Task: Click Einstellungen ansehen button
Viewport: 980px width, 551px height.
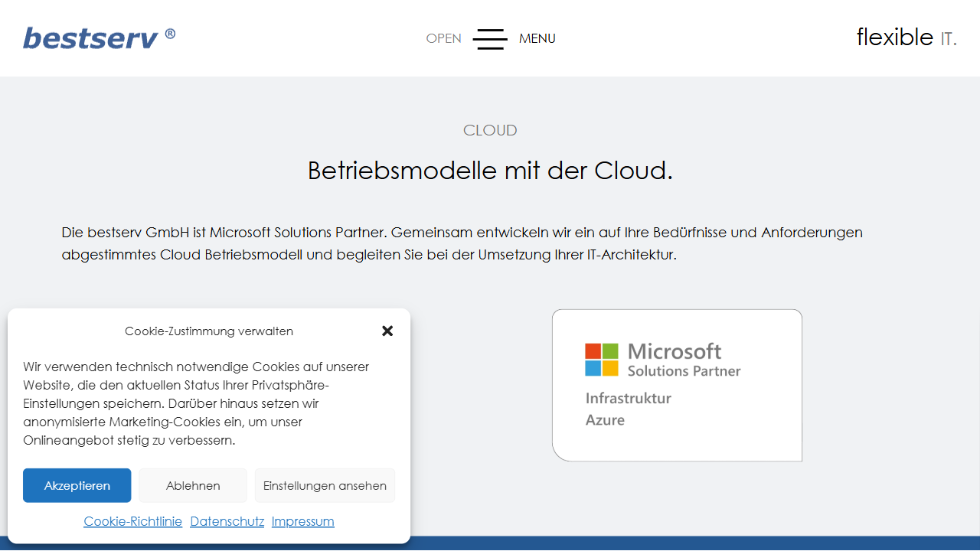Action: pos(325,485)
